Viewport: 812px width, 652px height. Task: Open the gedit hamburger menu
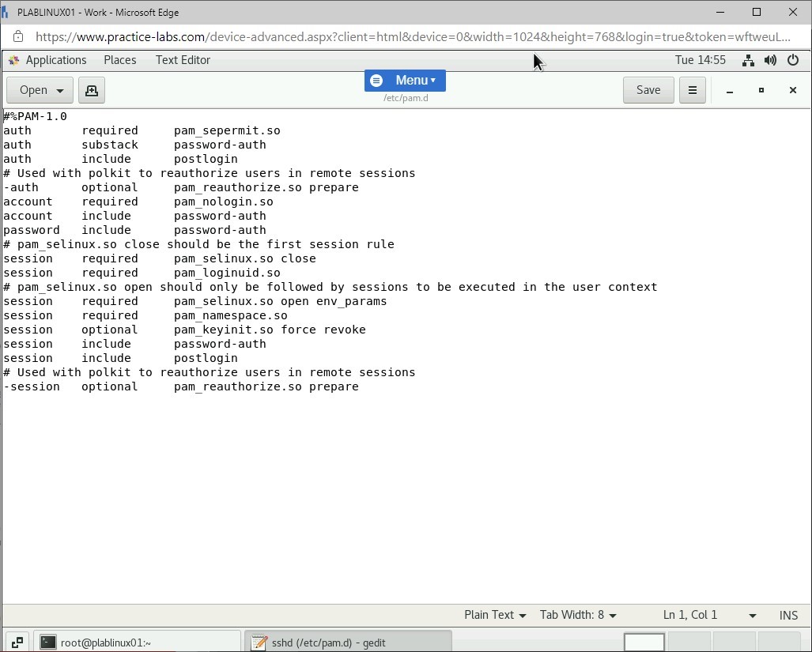(x=692, y=90)
